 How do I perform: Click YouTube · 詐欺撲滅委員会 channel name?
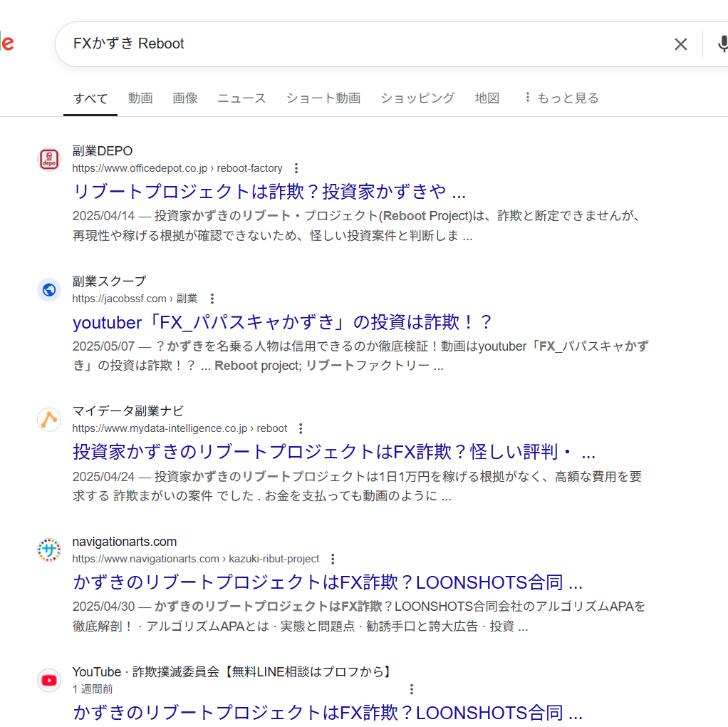[234, 671]
